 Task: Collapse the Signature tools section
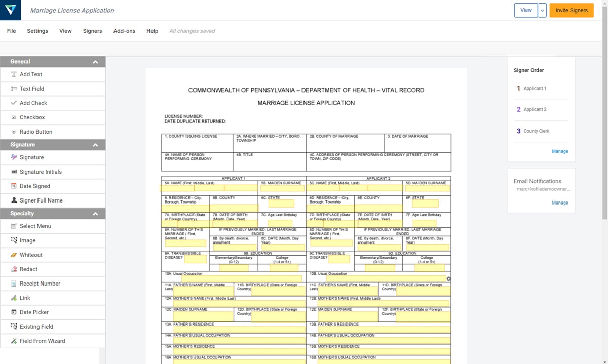pos(95,145)
